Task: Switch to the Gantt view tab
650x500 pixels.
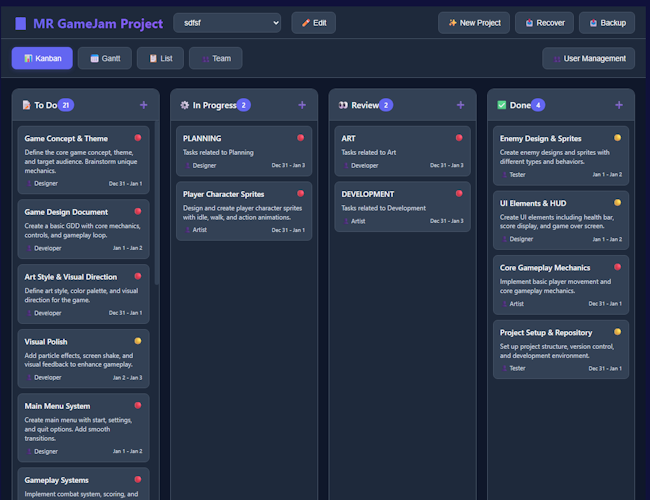Action: click(x=105, y=58)
